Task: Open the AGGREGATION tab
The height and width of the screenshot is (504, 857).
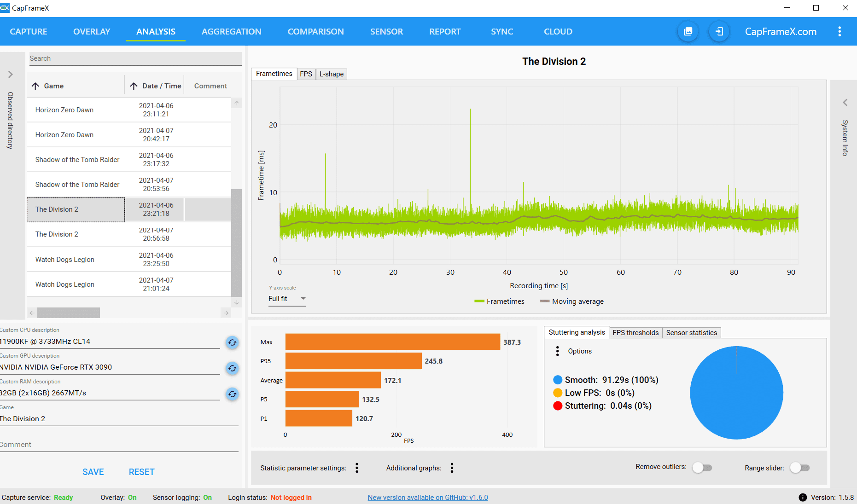Action: (232, 31)
